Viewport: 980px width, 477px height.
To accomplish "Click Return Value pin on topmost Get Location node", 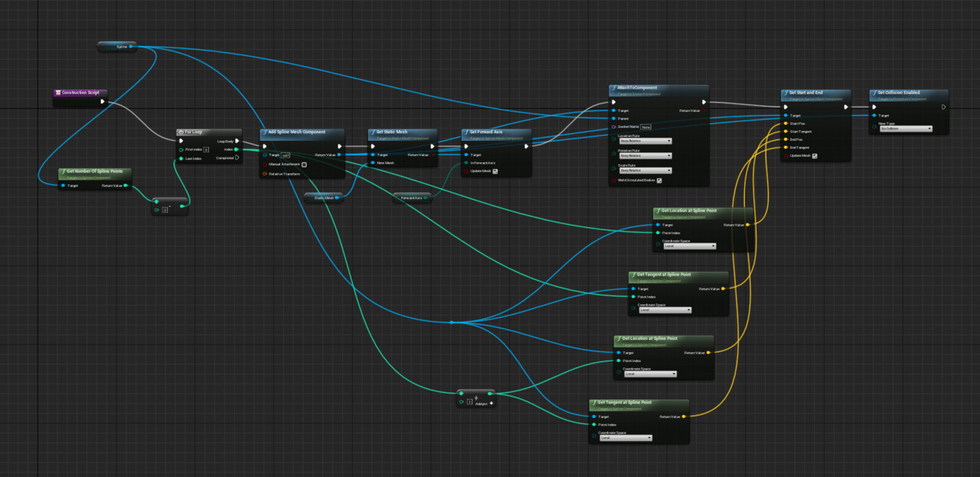I will pos(747,225).
